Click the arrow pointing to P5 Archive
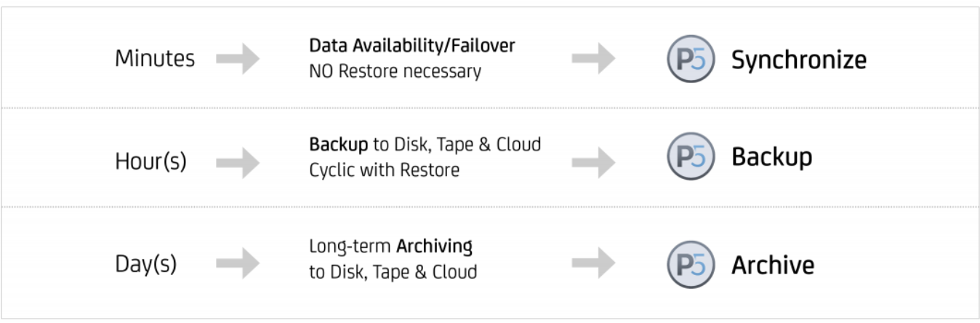The image size is (980, 323). click(594, 264)
